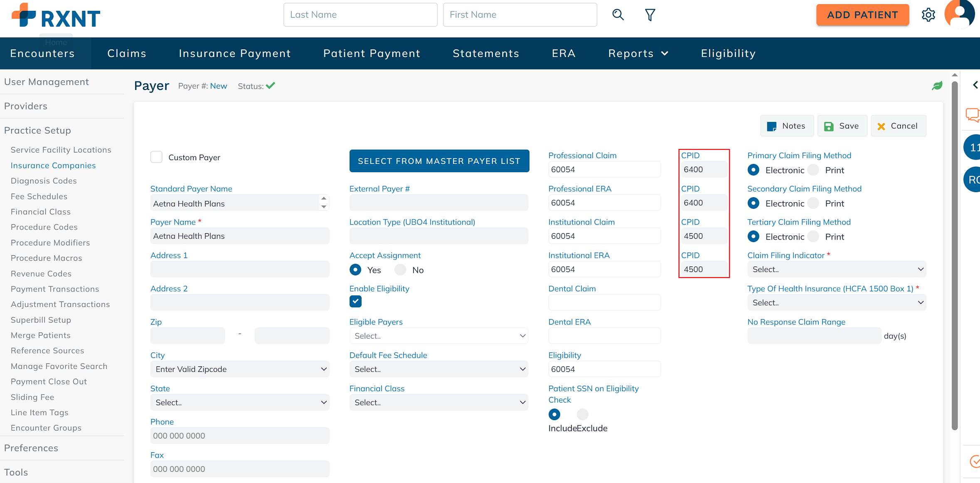980x483 pixels.
Task: Check the Custom Payer checkbox
Action: (x=156, y=157)
